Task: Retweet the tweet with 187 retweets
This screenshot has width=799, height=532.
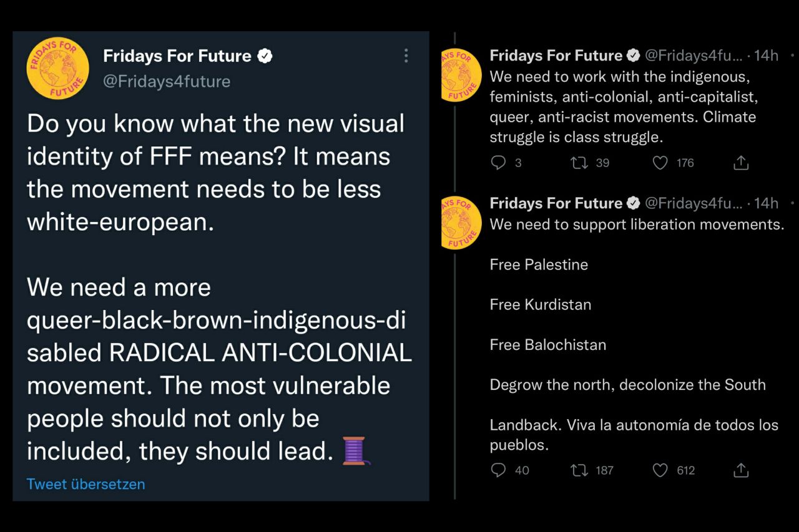Action: [579, 470]
